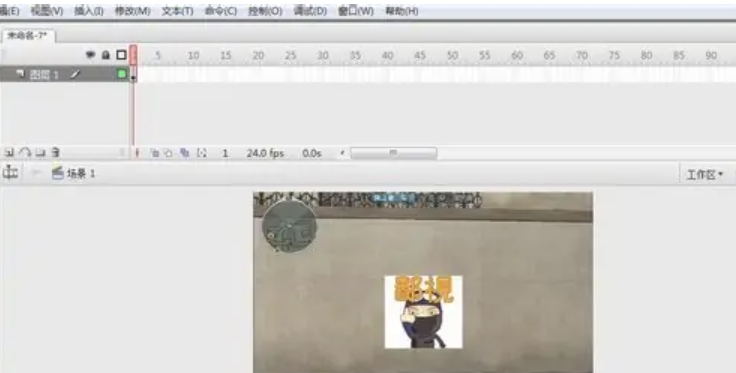Open the 修改(M) menu
This screenshot has width=736, height=373.
(133, 11)
